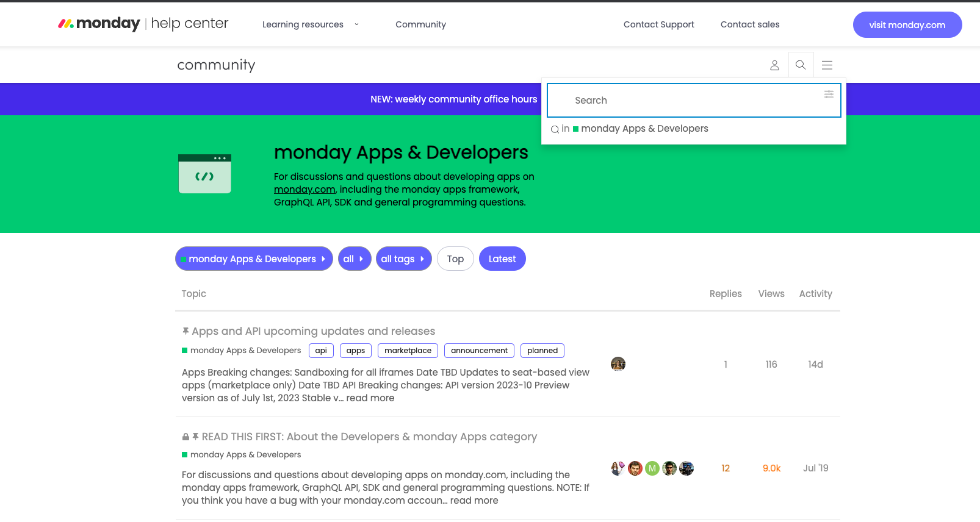
Task: Open the user login profile icon
Action: (774, 65)
